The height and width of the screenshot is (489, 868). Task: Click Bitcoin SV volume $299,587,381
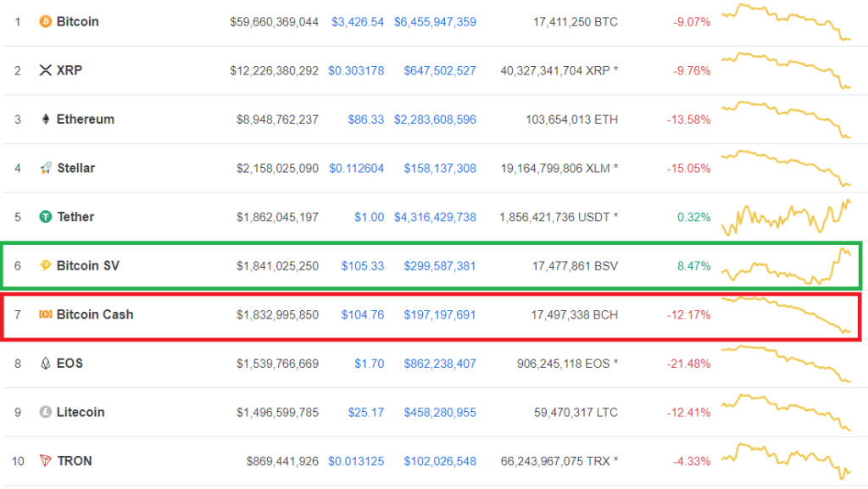click(440, 266)
